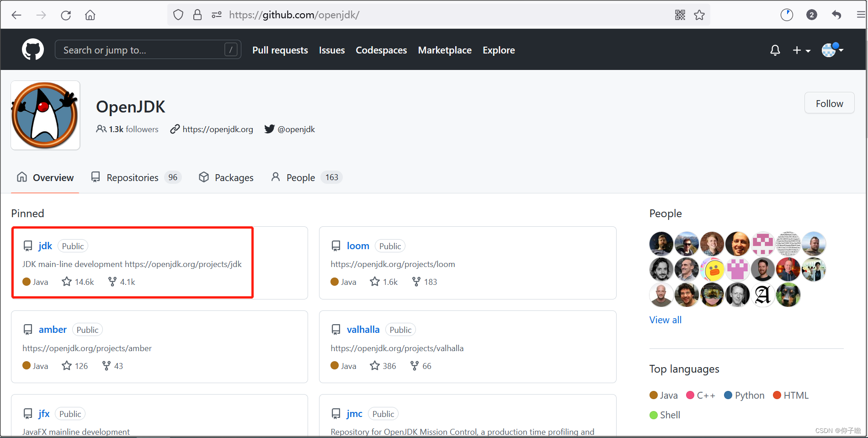Open the browser hamburger menu
Viewport: 868px width, 438px height.
pos(861,15)
